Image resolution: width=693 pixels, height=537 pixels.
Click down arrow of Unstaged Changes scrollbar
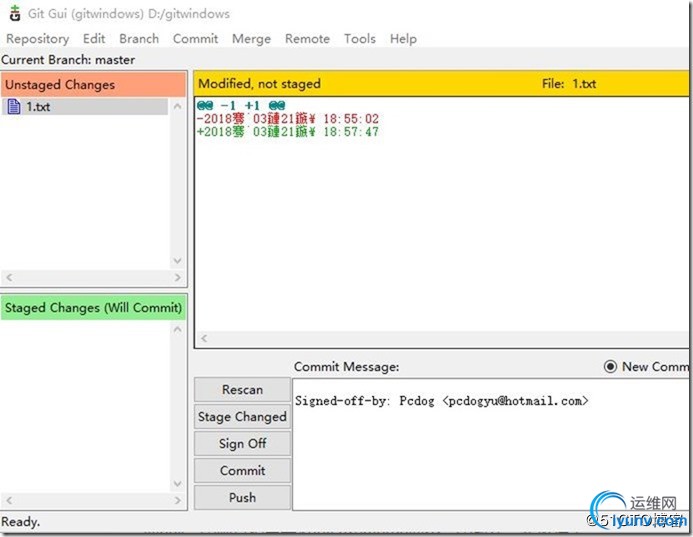point(177,261)
